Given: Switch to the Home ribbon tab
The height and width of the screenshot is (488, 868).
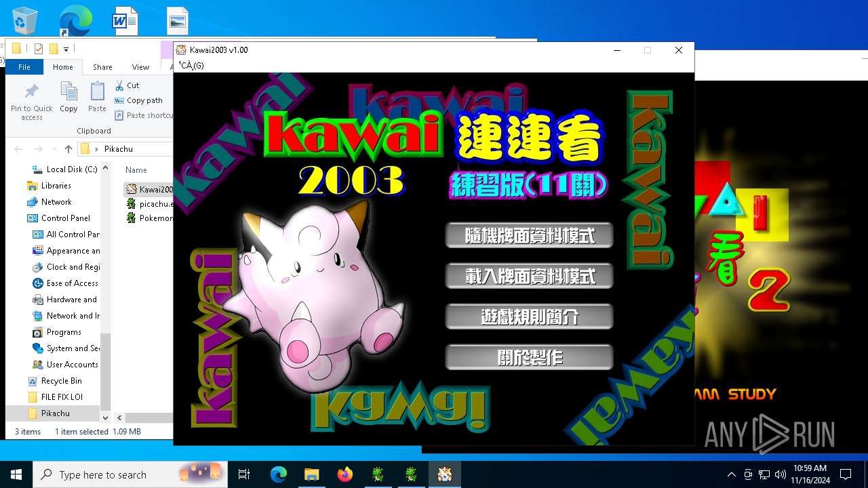Looking at the screenshot, I should [x=63, y=67].
